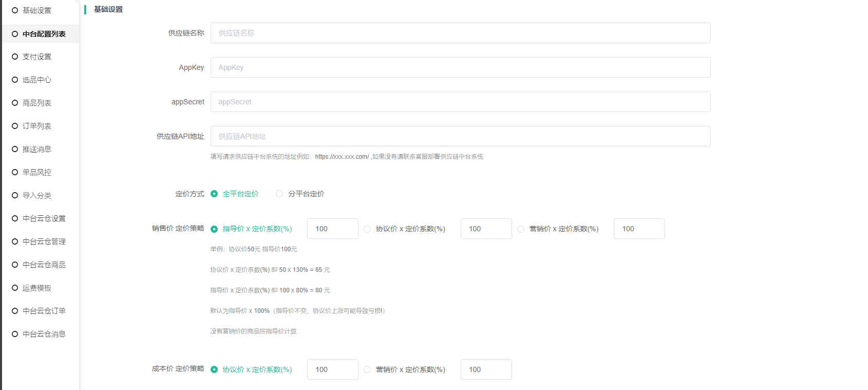Click the 供应链API地址 input field
Image resolution: width=868 pixels, height=390 pixels.
[x=460, y=136]
